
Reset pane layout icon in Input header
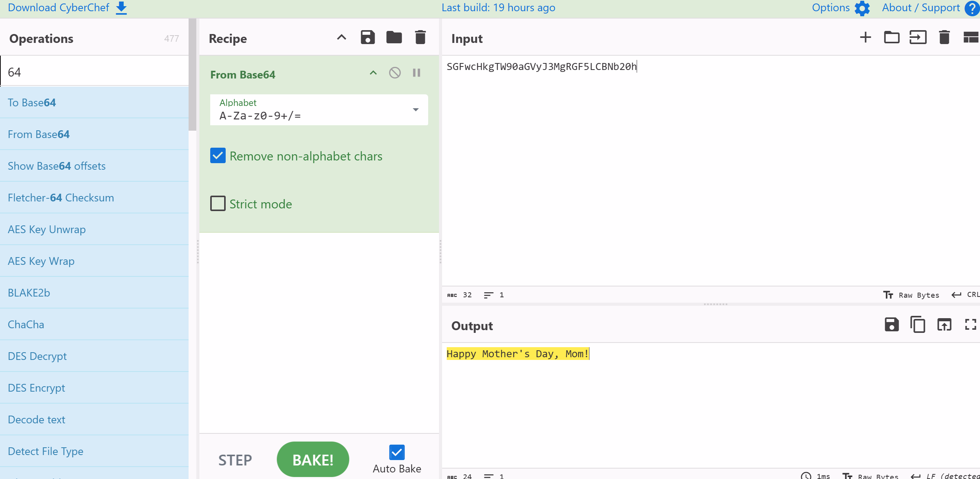971,38
